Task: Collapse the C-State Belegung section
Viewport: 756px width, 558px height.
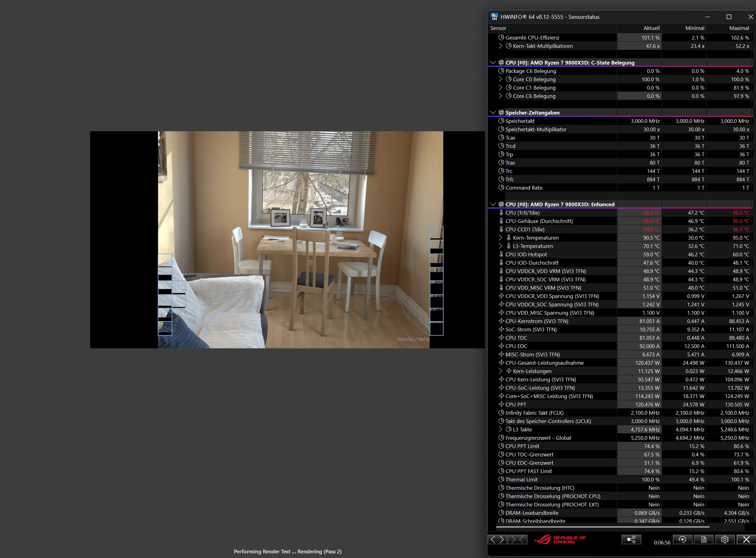Action: [x=493, y=62]
